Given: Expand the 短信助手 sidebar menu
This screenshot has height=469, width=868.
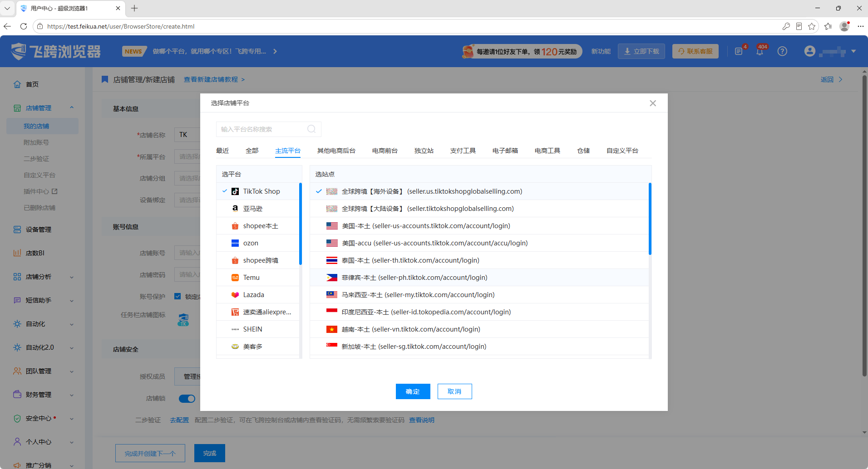Looking at the screenshot, I should [72, 301].
